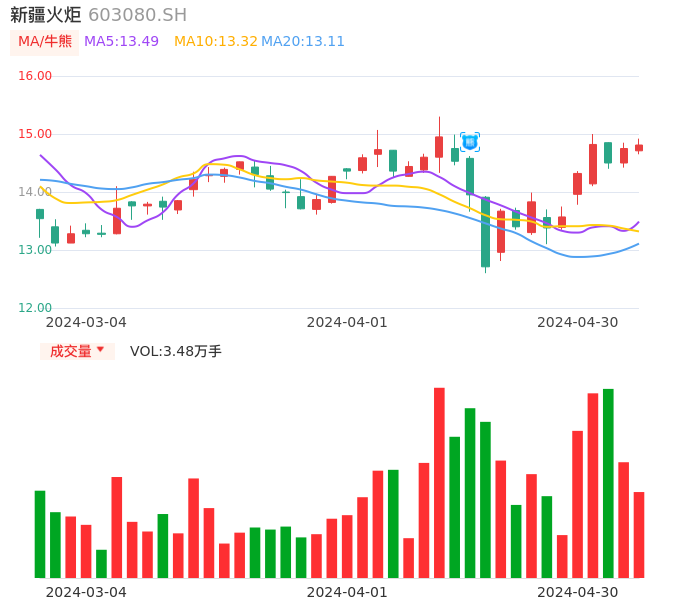
Task: Click the stock name 新疆火炬
Action: point(45,15)
